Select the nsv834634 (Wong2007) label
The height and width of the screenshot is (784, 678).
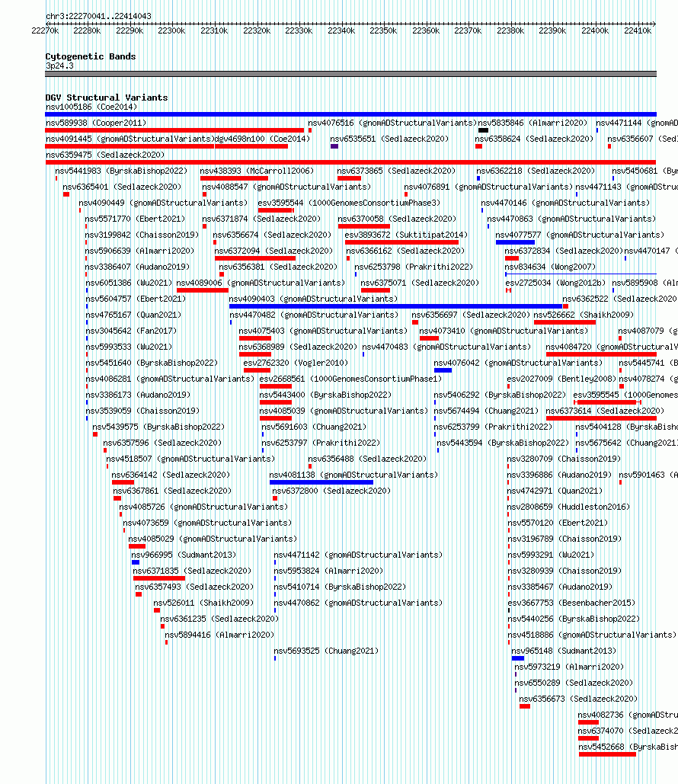click(550, 267)
